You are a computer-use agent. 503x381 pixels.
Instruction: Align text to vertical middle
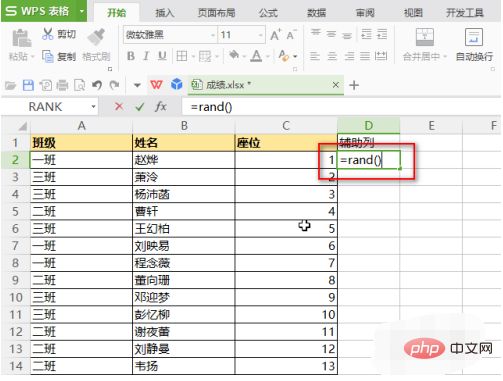tap(331, 34)
